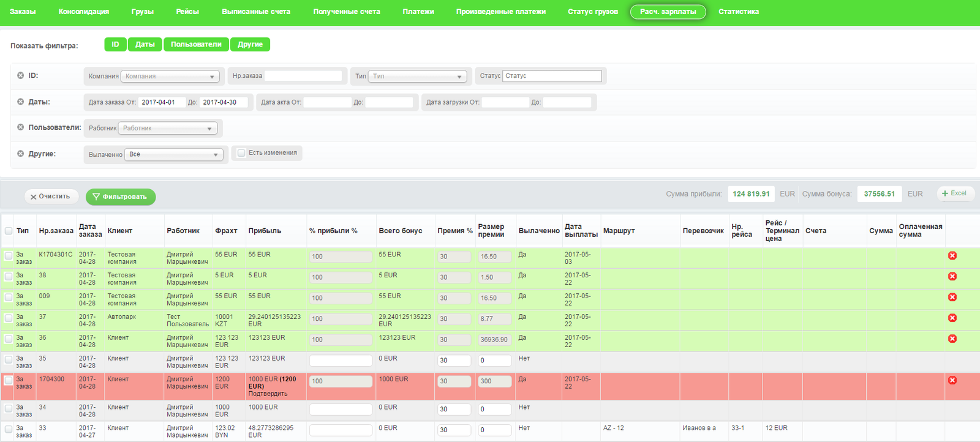This screenshot has height=442, width=980.
Task: Focus the Дата загрузки От field
Action: (x=505, y=102)
